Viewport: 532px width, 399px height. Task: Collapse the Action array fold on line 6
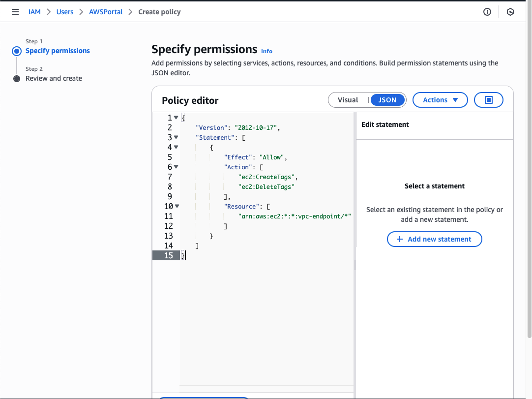pos(176,167)
